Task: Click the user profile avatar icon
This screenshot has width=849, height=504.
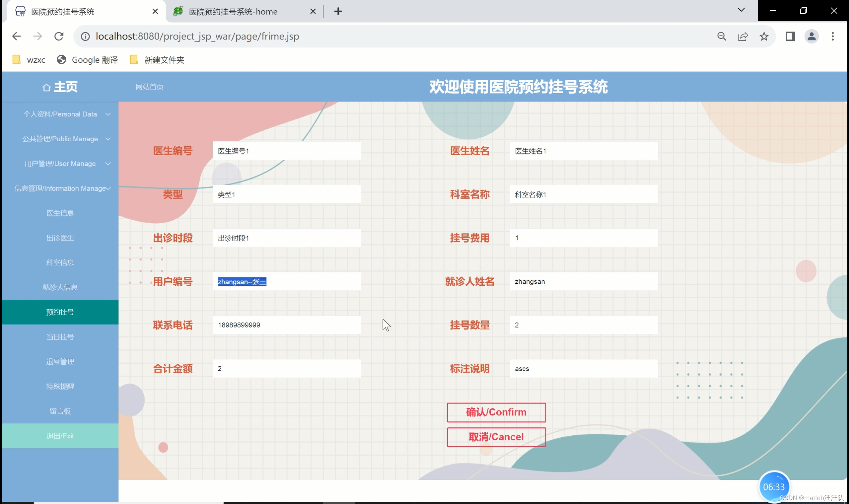Action: point(811,36)
